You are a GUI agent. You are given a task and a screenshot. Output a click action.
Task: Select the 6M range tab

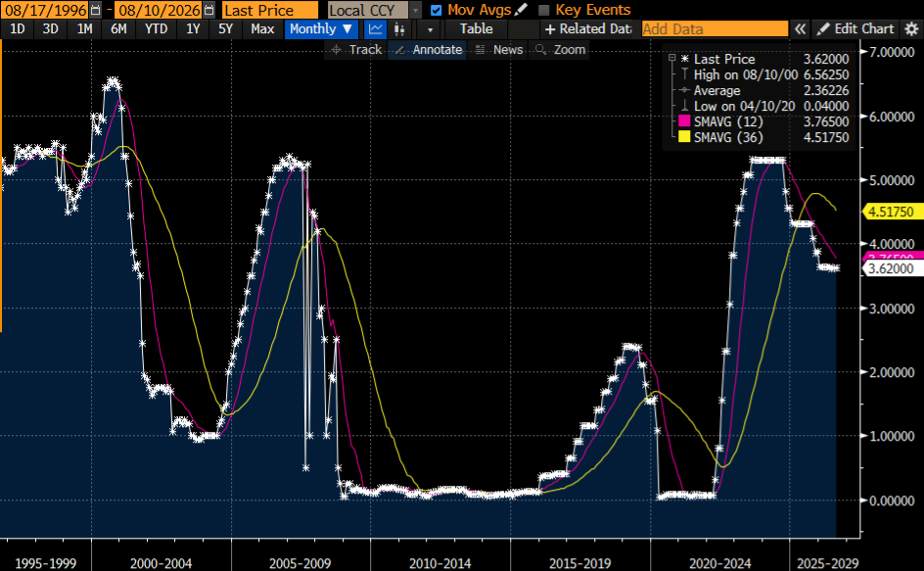click(x=118, y=29)
